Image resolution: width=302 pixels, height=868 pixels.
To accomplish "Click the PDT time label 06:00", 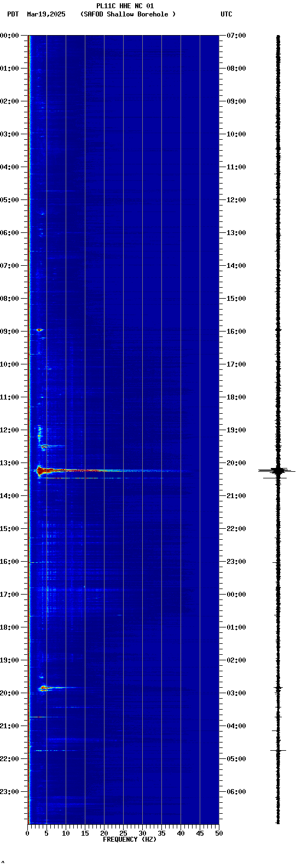I will (9, 233).
